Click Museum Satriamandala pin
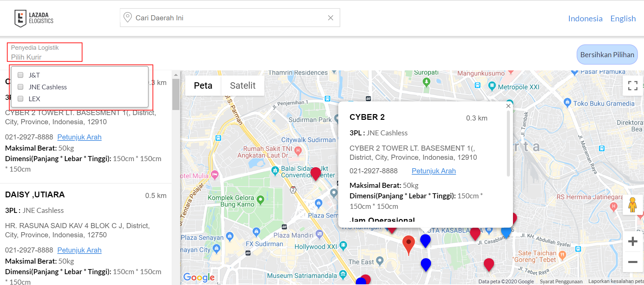This screenshot has height=285, width=644. [x=343, y=275]
